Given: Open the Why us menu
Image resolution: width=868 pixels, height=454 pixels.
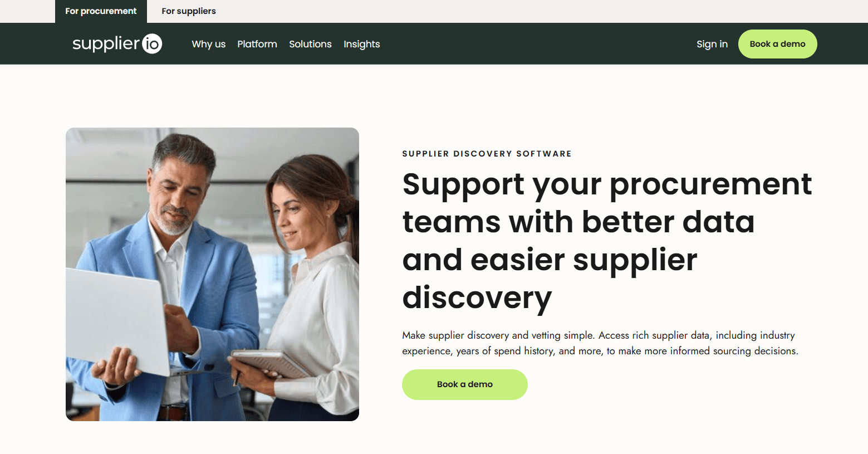Looking at the screenshot, I should coord(209,44).
